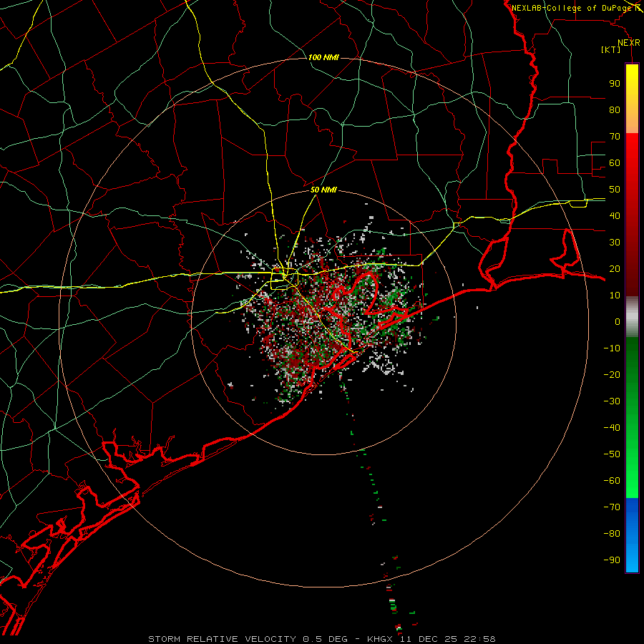Click the gray zero-velocity segment of the color bar
This screenshot has height=644, width=644.
pyautogui.click(x=632, y=317)
